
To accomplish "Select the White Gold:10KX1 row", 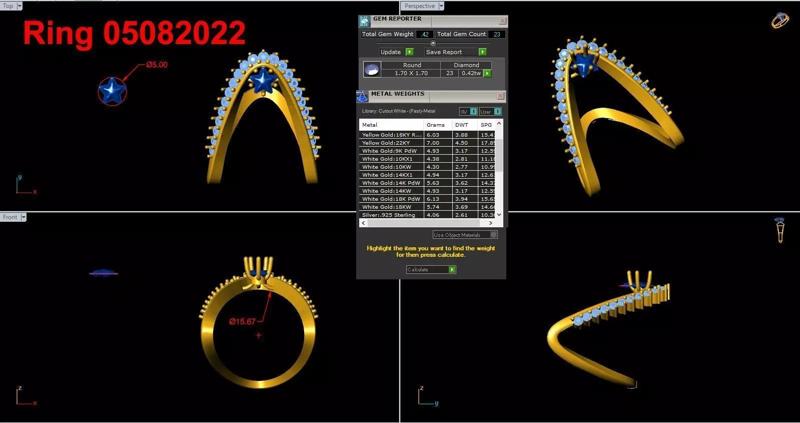I will pyautogui.click(x=427, y=159).
